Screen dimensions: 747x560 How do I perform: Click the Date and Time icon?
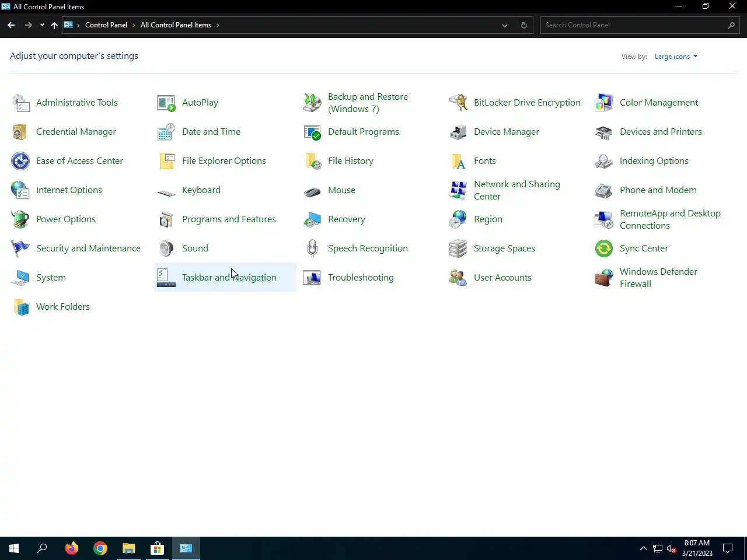[x=166, y=132]
